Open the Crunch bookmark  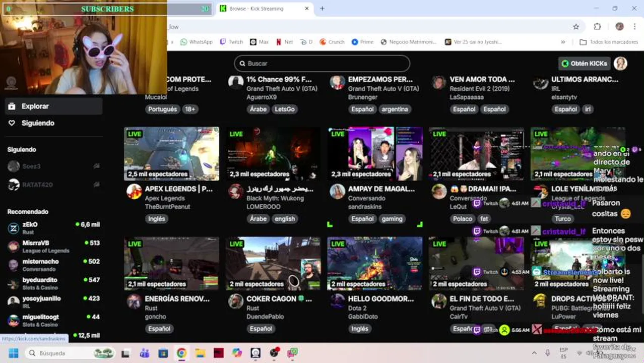332,42
